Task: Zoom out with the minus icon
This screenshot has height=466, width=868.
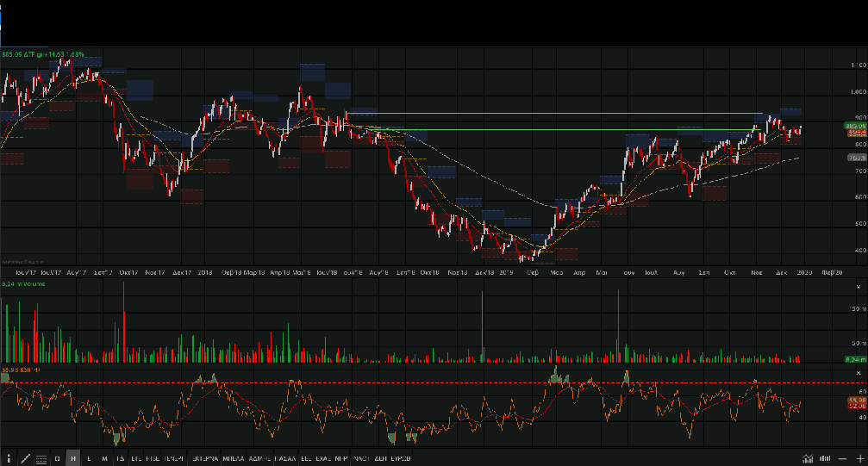Action: (x=842, y=458)
